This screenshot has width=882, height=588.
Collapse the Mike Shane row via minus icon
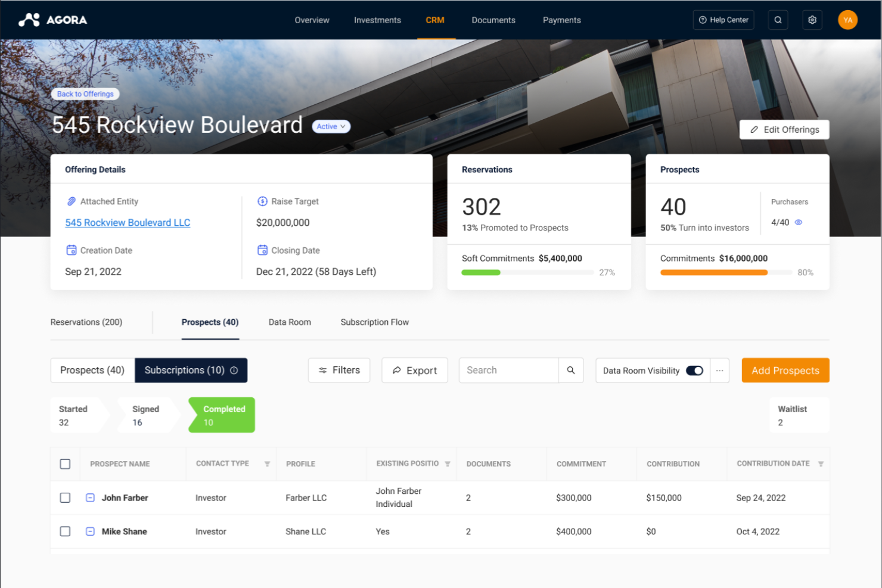(90, 531)
